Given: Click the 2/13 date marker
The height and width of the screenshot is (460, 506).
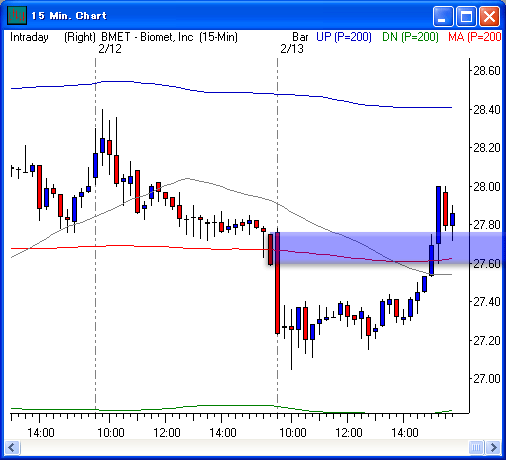Looking at the screenshot, I should 292,49.
